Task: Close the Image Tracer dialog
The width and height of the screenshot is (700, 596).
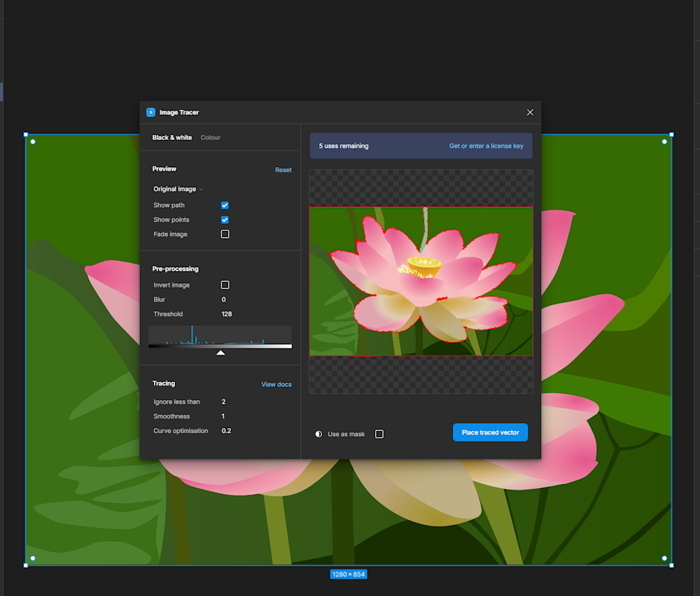Action: tap(530, 113)
